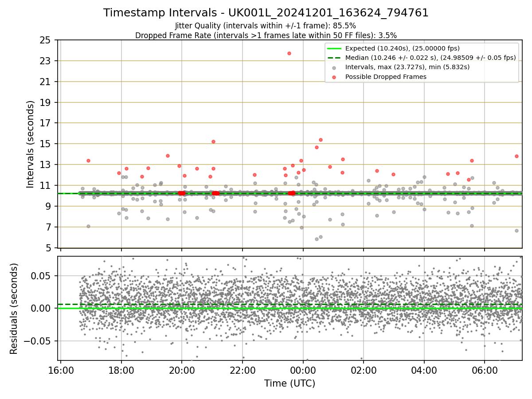This screenshot has height=399, width=532.
Task: Click the 'Median (10.246 +/- 0.022 s)' legend entry
Action: click(x=430, y=58)
